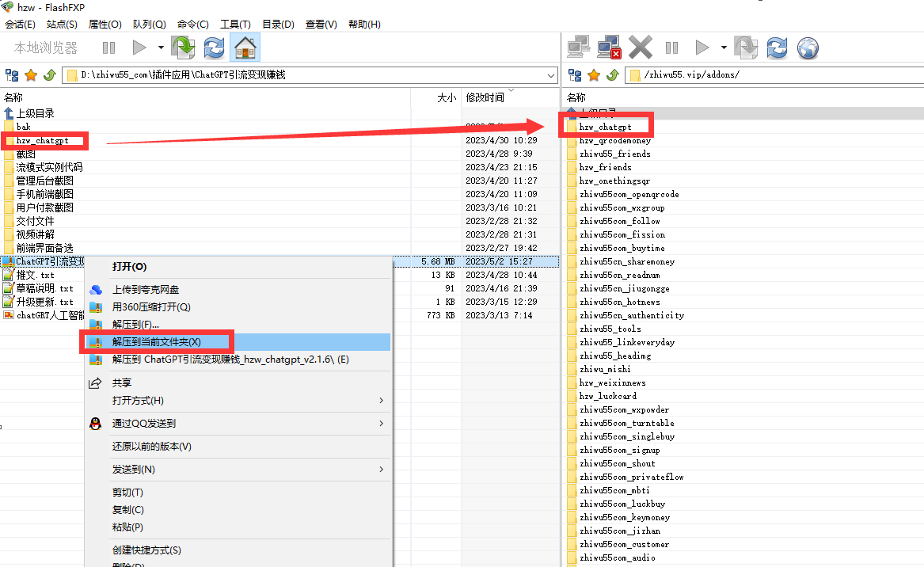Viewport: 924px width, 567px height.
Task: Click the remote path input field
Action: pos(776,75)
